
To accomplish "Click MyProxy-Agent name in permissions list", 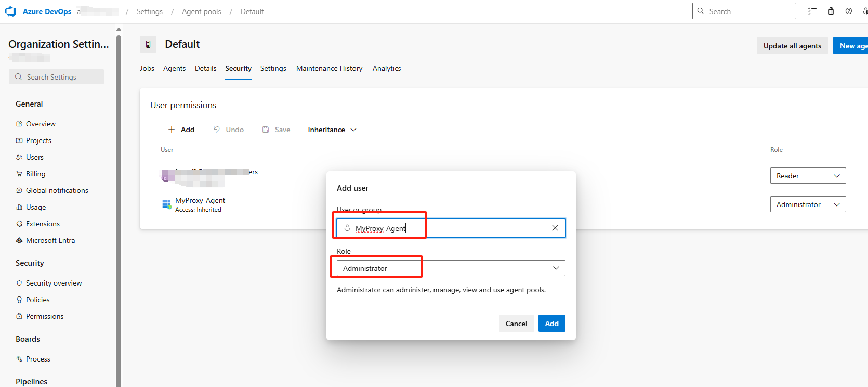I will [200, 200].
